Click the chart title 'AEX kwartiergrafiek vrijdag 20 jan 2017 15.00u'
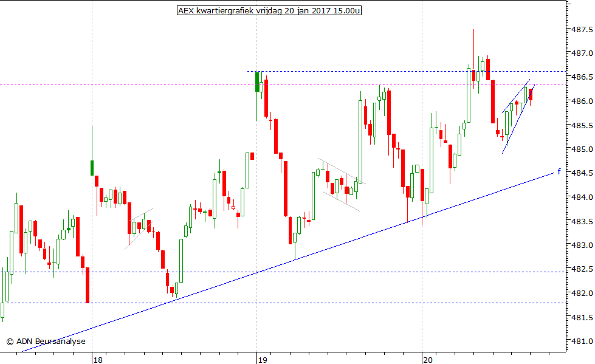Screen dimensions: 595x364 click(x=269, y=10)
